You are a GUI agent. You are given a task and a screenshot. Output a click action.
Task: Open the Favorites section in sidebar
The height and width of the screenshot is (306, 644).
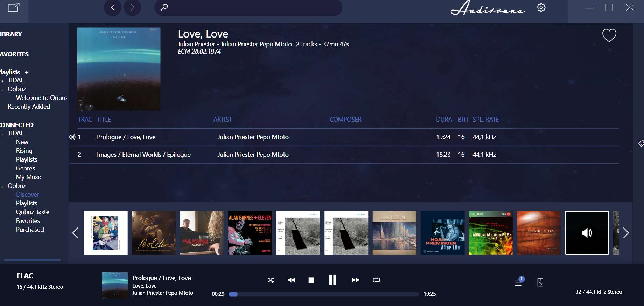[14, 54]
